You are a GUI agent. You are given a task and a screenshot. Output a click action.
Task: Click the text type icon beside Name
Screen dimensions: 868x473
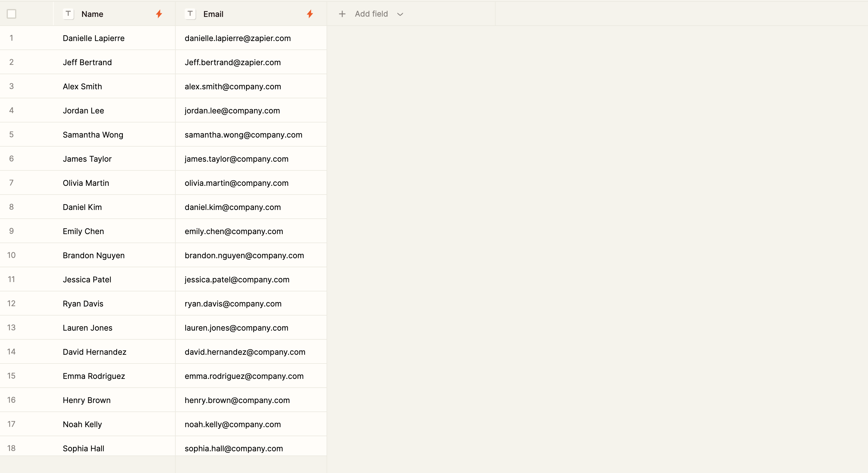point(69,14)
